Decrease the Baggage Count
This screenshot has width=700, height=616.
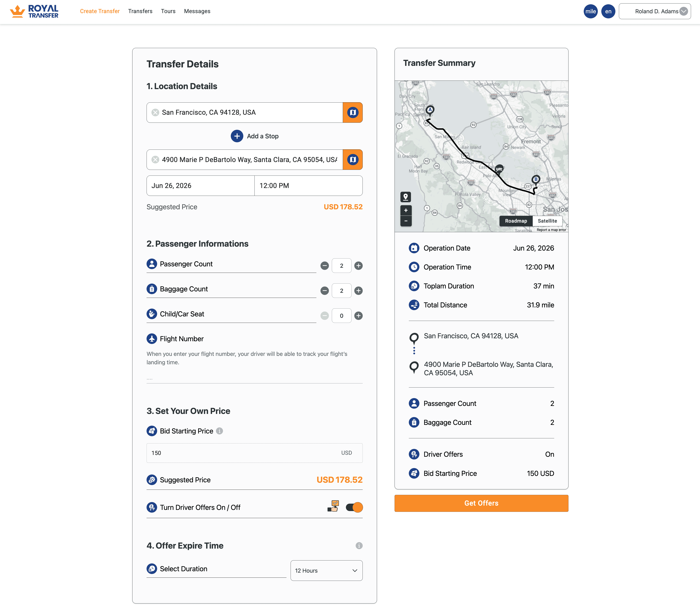coord(324,291)
